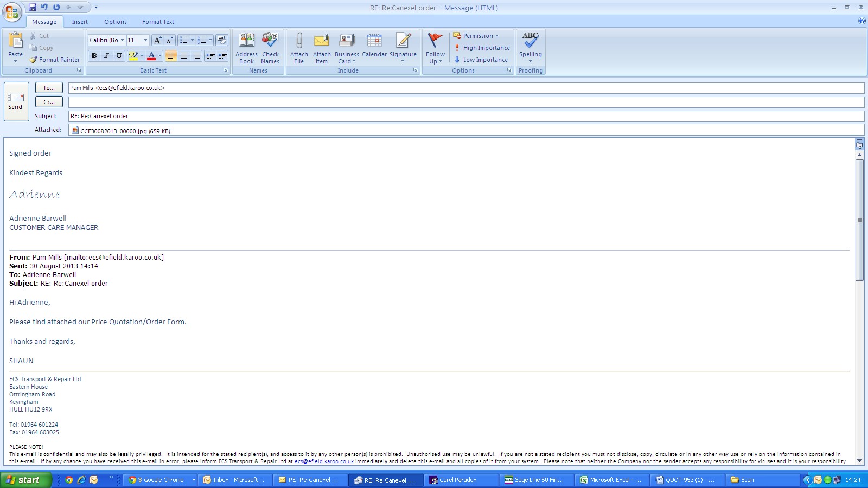Send the email message

click(16, 101)
